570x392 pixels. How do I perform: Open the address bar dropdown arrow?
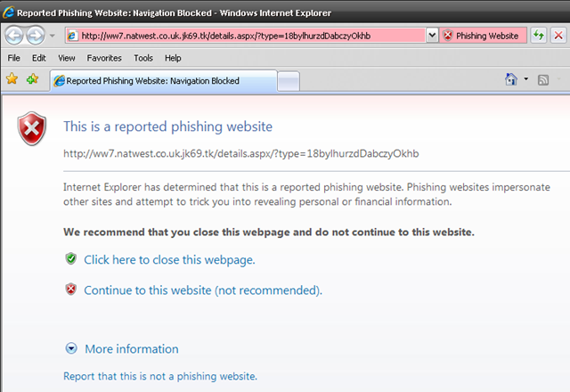432,36
